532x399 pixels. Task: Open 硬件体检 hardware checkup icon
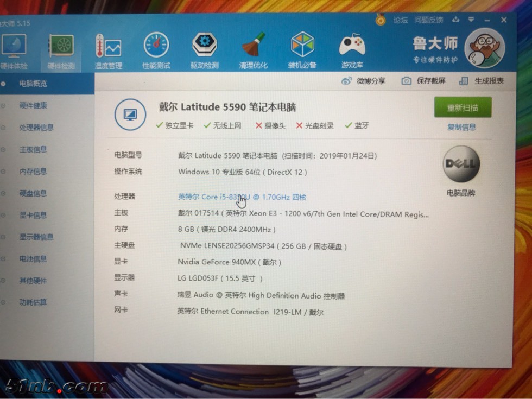click(x=14, y=49)
